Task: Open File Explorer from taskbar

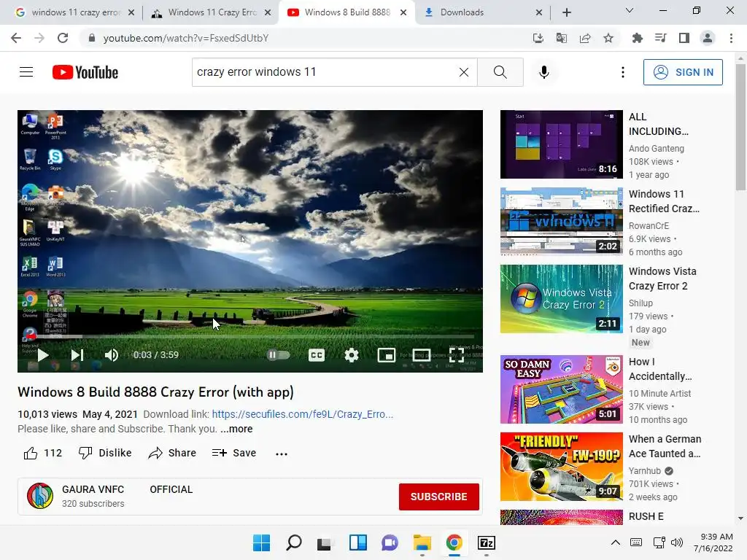Action: [x=422, y=542]
